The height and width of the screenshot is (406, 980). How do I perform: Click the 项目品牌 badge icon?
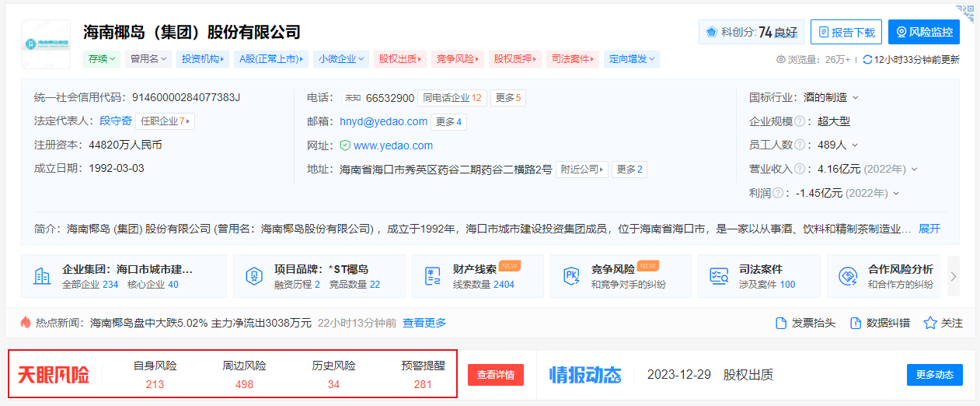pyautogui.click(x=254, y=276)
